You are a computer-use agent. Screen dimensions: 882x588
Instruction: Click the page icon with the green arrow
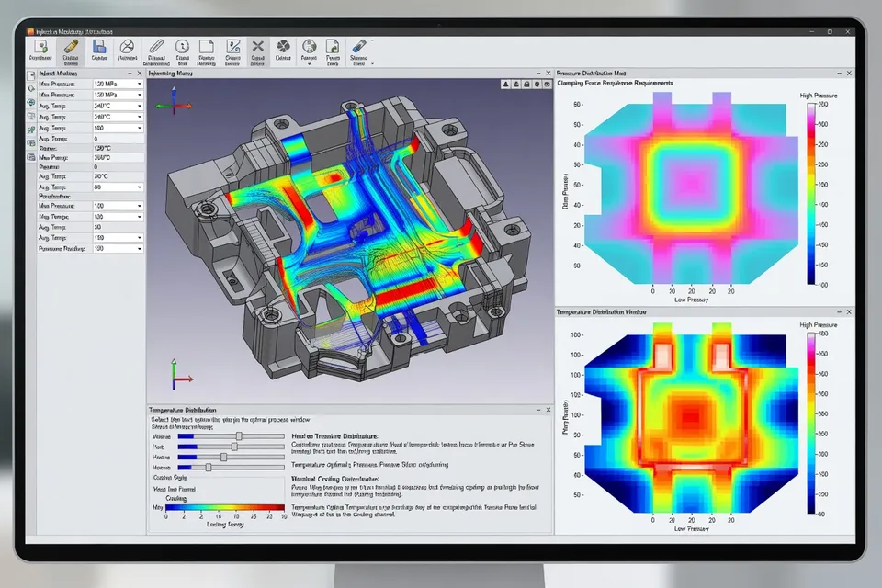(x=333, y=47)
